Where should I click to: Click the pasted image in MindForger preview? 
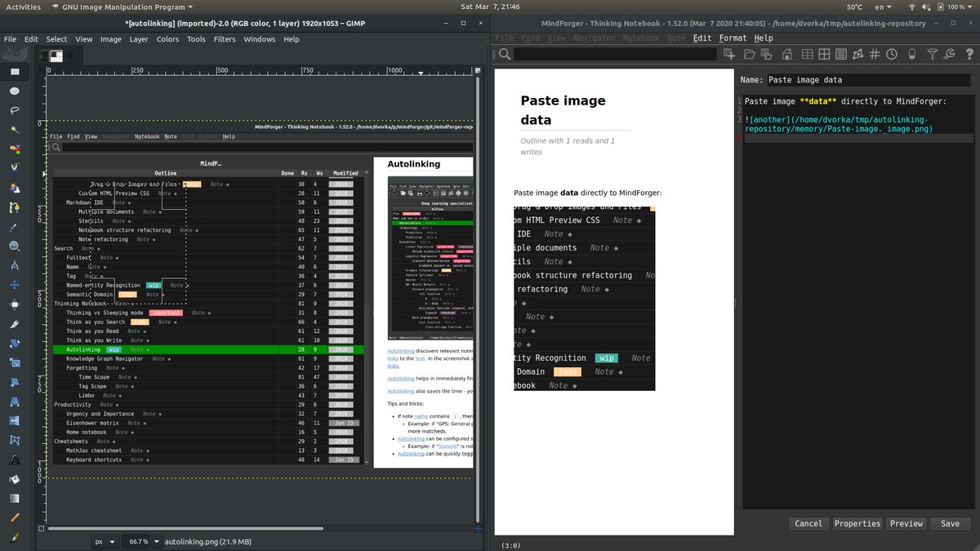tap(584, 298)
